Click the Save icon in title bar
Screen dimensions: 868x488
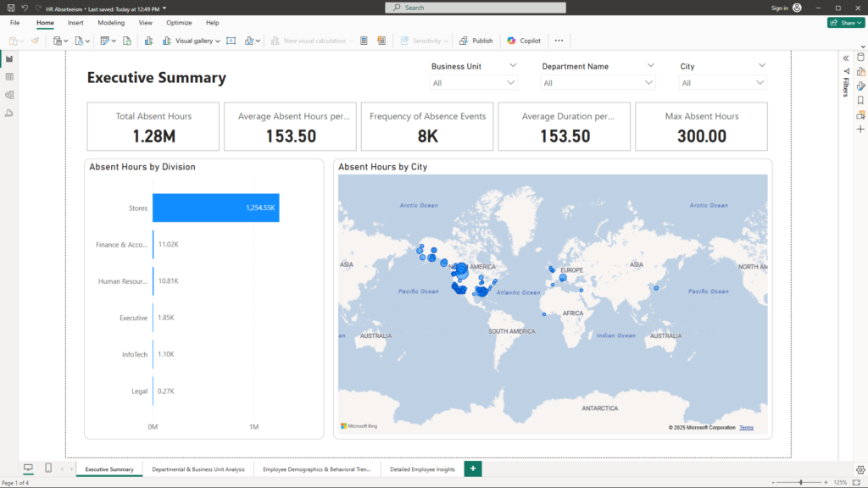click(10, 8)
